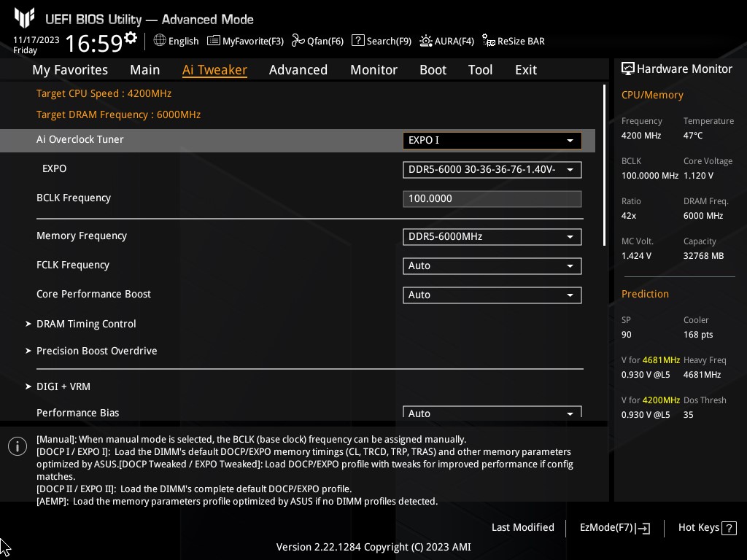Click the Performance Bias label
The image size is (747, 560).
pyautogui.click(x=77, y=413)
